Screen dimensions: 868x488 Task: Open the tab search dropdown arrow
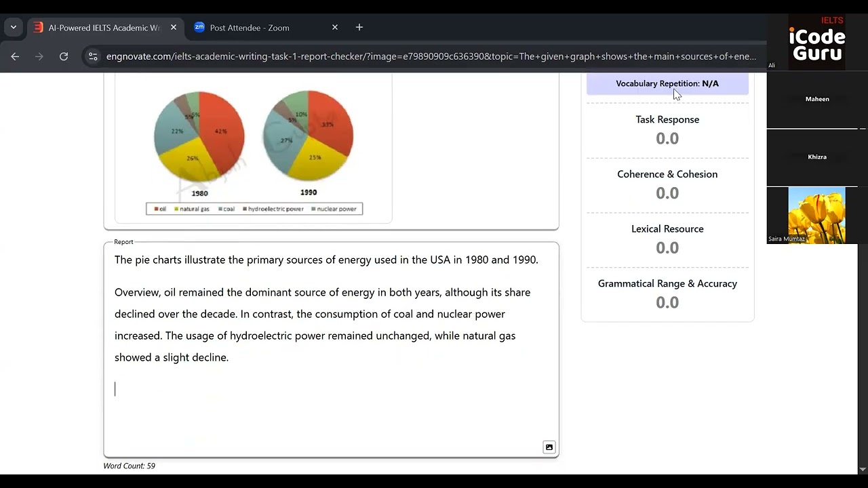14,28
